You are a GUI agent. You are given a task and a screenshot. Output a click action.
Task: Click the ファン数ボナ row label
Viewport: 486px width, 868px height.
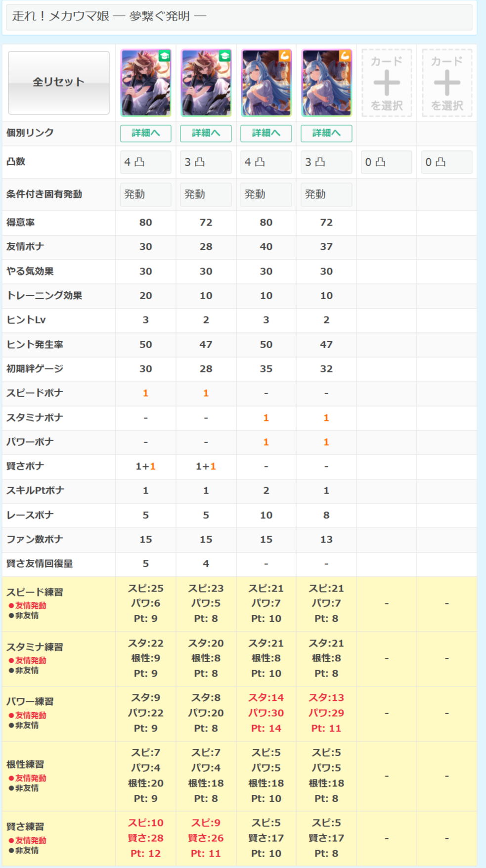pyautogui.click(x=35, y=540)
